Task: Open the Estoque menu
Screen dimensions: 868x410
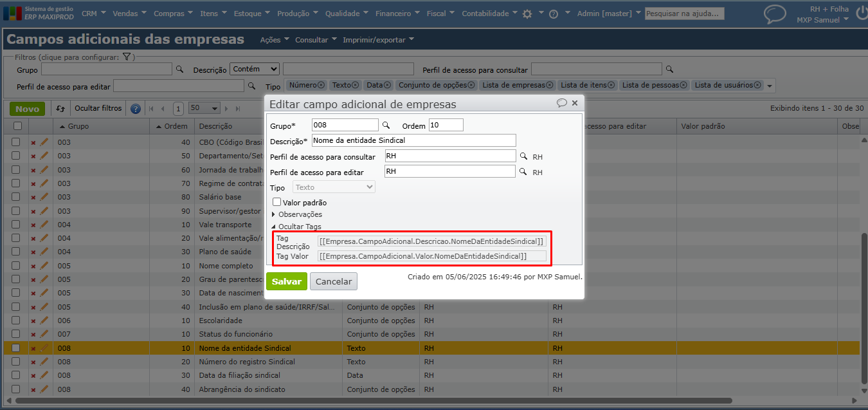Action: click(x=251, y=14)
